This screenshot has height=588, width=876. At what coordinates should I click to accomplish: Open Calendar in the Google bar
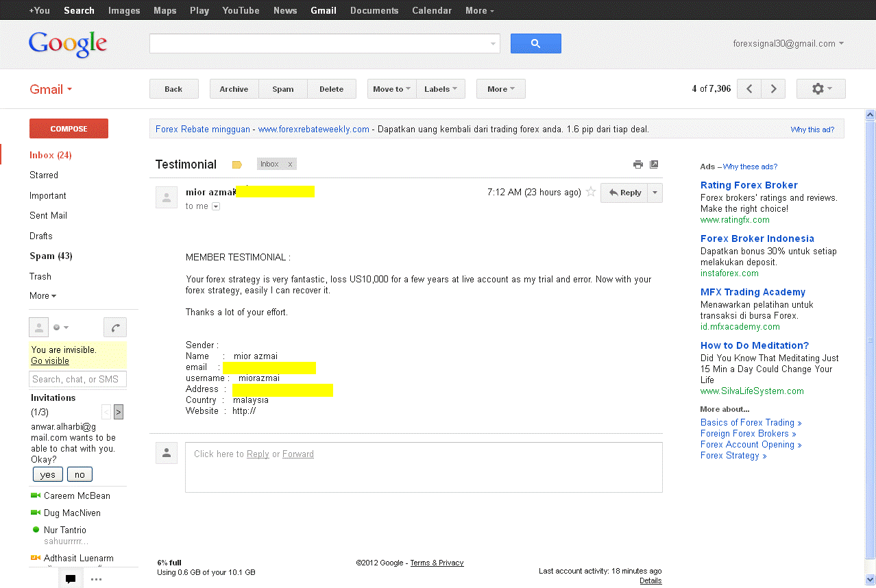[x=432, y=10]
